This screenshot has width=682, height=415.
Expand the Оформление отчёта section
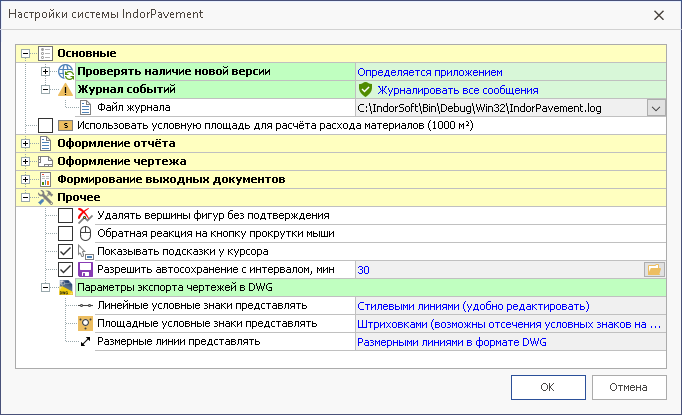tap(26, 144)
